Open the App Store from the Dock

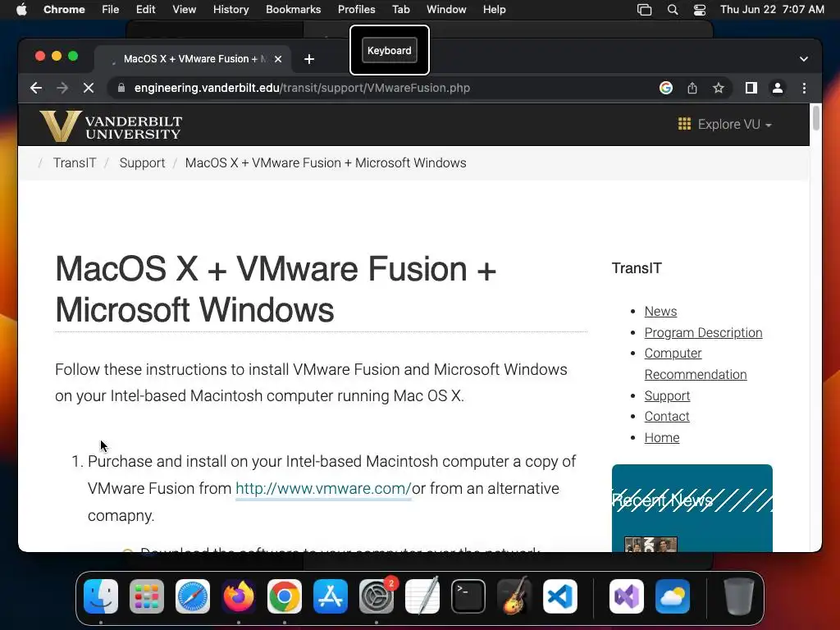(331, 596)
